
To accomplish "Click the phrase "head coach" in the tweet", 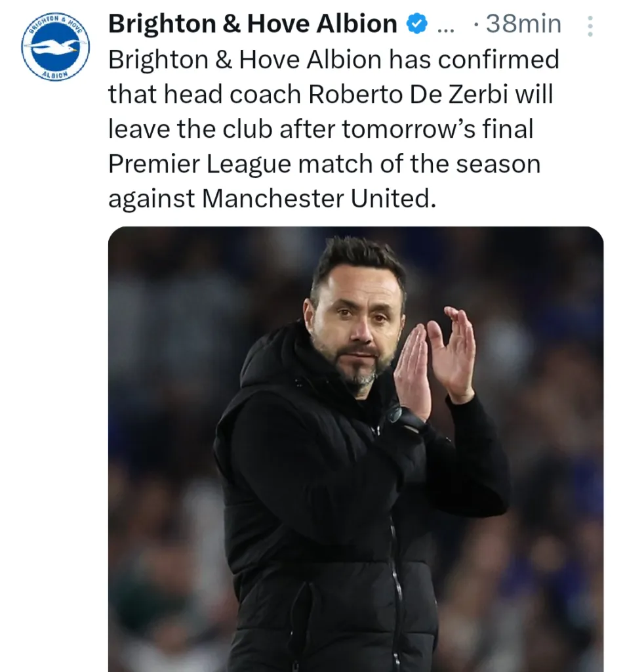I will [x=228, y=94].
